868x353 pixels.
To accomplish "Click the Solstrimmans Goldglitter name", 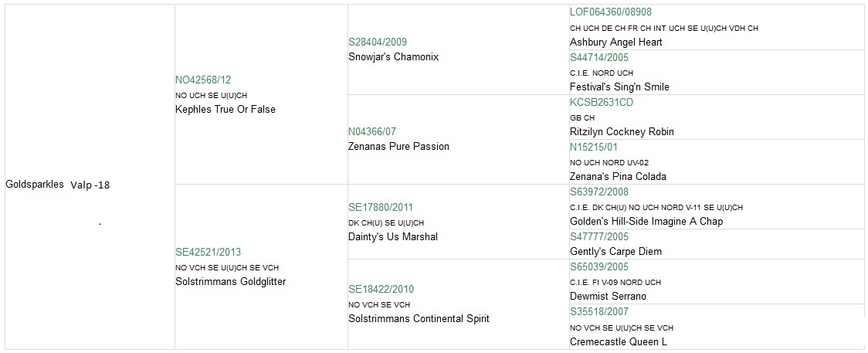I will 231,282.
